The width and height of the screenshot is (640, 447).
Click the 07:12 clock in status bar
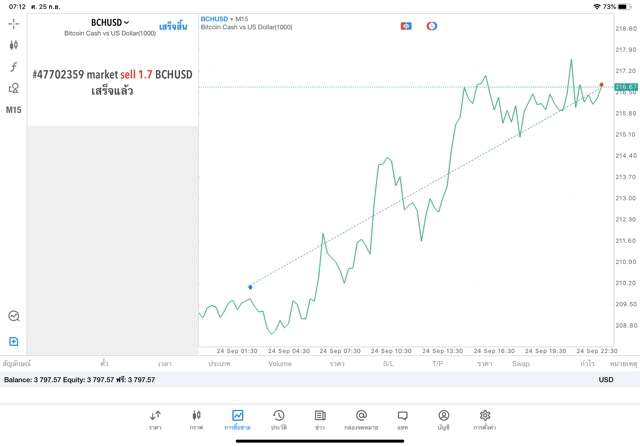pos(17,7)
